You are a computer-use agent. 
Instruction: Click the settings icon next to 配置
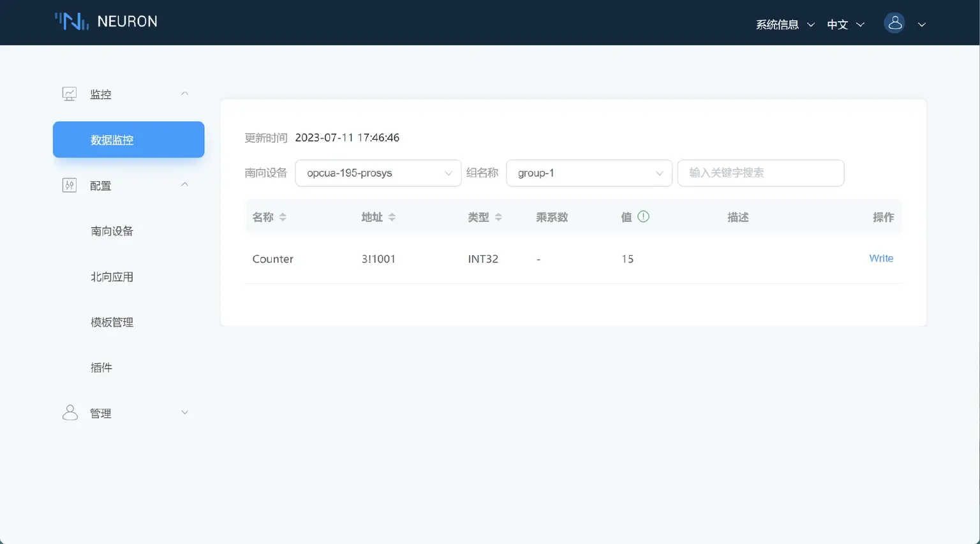pos(70,185)
